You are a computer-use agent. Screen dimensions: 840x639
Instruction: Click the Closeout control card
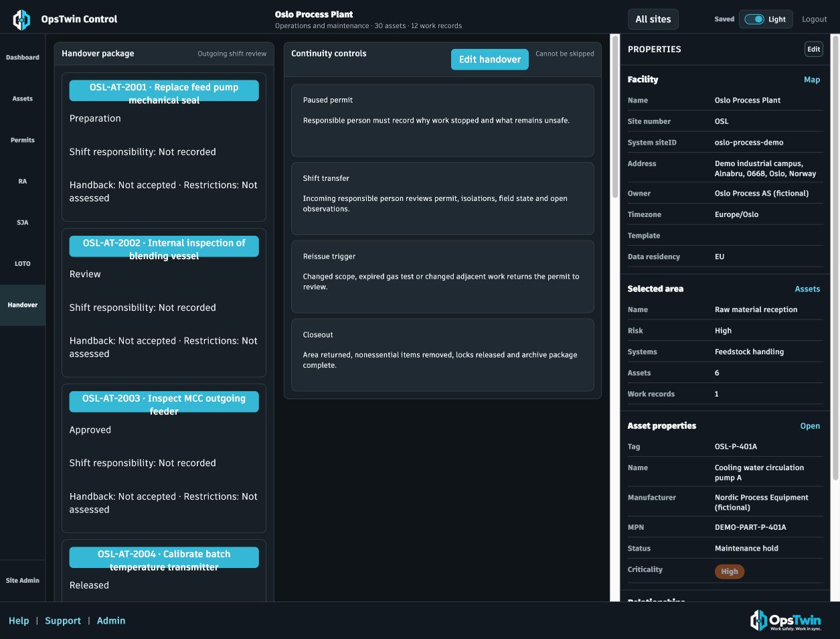[442, 355]
